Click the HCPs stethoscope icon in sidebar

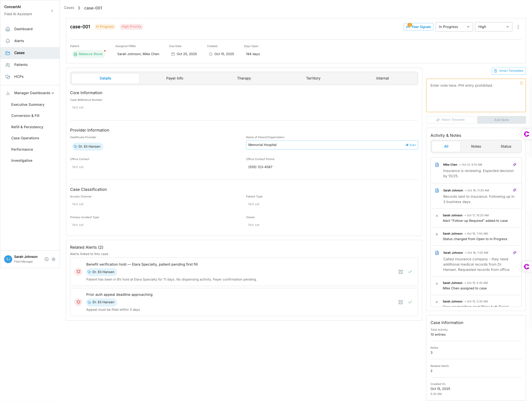tap(8, 76)
